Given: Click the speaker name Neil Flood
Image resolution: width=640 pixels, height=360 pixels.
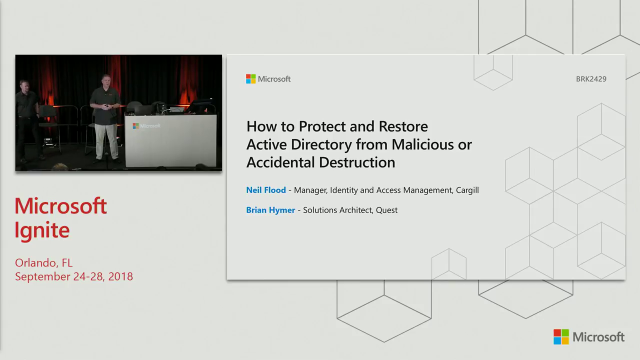Looking at the screenshot, I should click(266, 190).
